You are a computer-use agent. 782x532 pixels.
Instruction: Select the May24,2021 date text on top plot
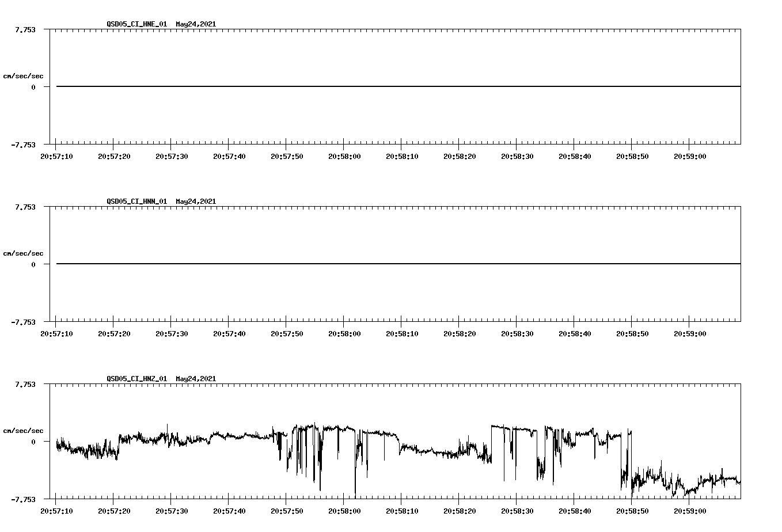195,25
